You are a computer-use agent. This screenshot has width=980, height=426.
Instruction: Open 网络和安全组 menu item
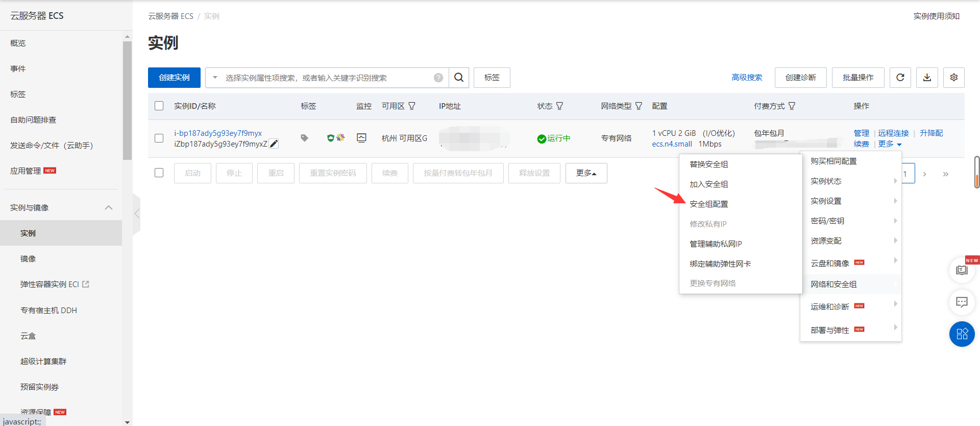(851, 284)
